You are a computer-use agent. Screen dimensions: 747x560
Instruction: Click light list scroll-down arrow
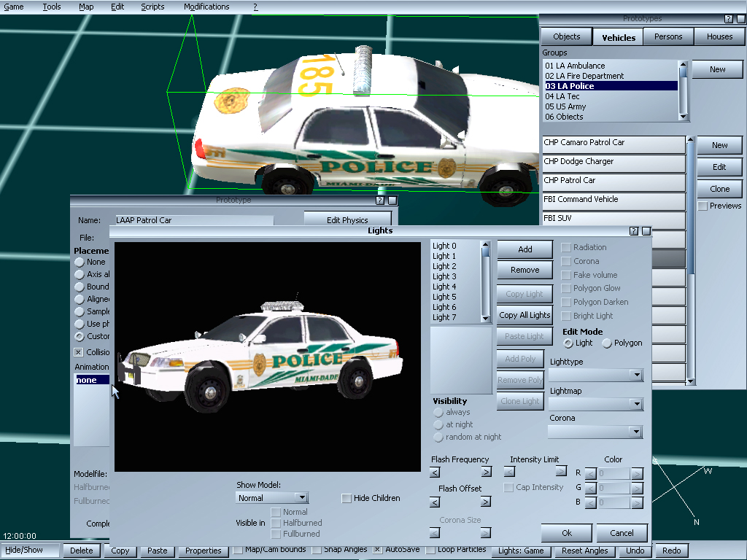click(485, 318)
